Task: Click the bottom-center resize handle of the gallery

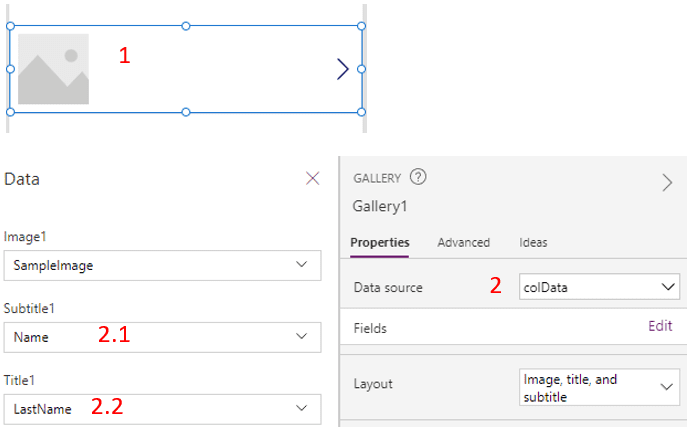Action: [x=186, y=112]
